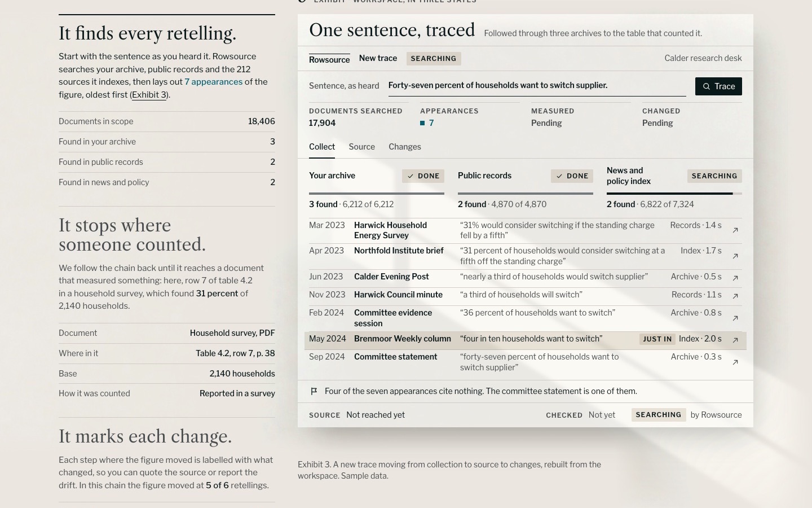Click the Your archive progress bar
The image size is (812, 508).
(x=377, y=194)
